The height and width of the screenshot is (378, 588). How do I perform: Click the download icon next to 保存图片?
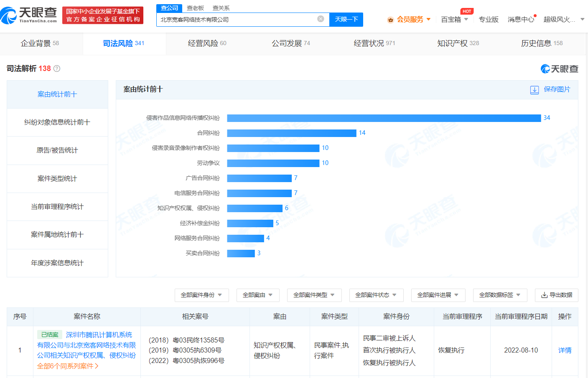pyautogui.click(x=535, y=90)
